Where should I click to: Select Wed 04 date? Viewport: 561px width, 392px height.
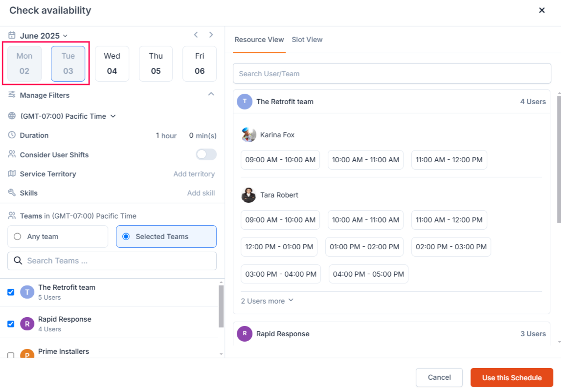click(x=112, y=64)
